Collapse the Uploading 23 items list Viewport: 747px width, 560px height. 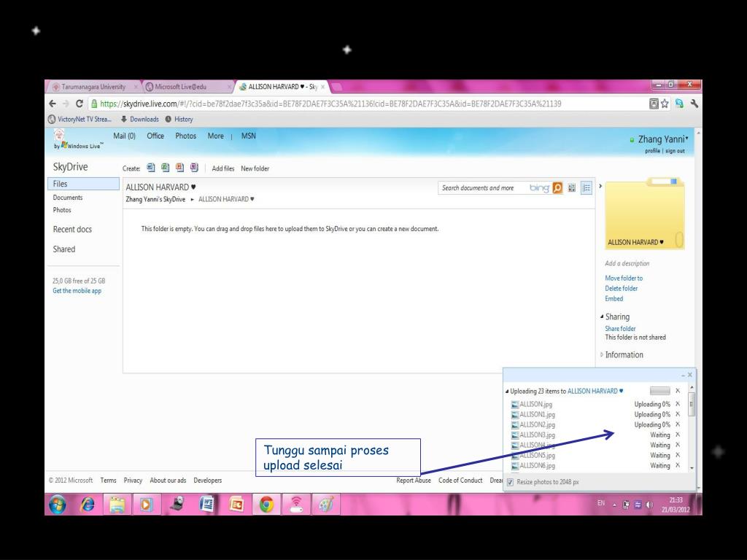507,391
